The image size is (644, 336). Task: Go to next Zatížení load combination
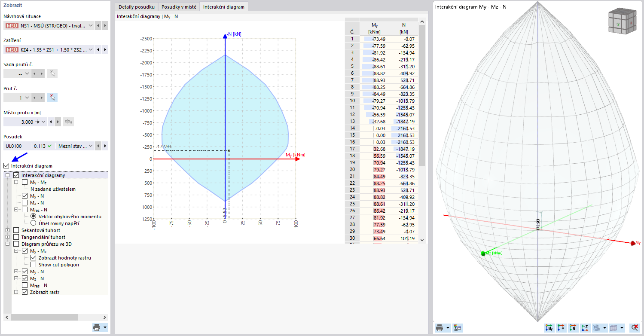coord(104,50)
